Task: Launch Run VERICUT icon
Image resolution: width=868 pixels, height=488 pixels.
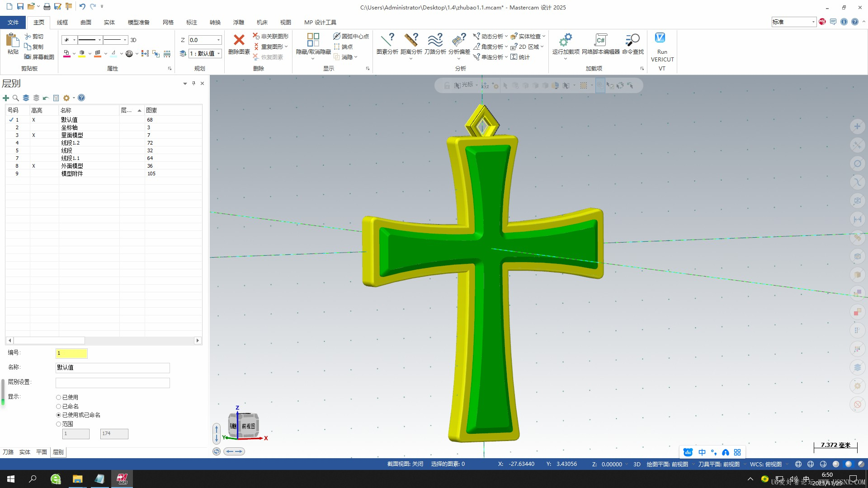Action: [660, 38]
